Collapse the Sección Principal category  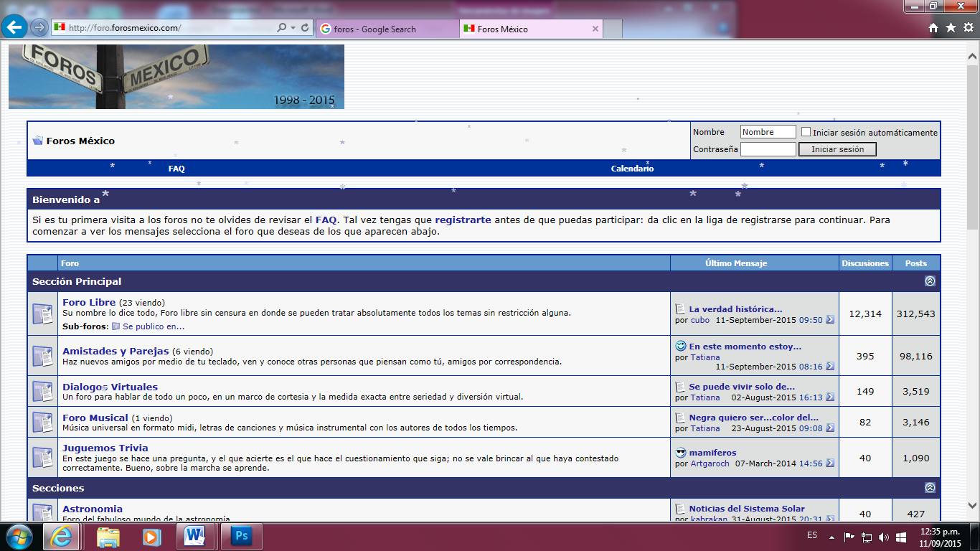coord(930,281)
